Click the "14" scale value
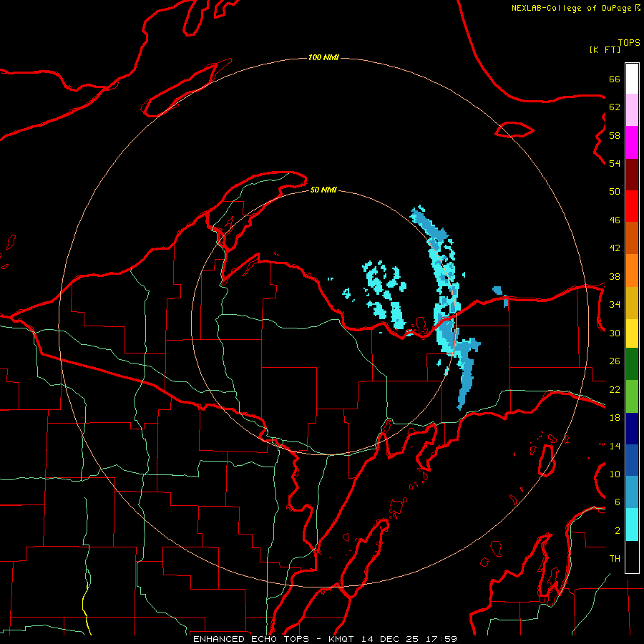 click(615, 446)
